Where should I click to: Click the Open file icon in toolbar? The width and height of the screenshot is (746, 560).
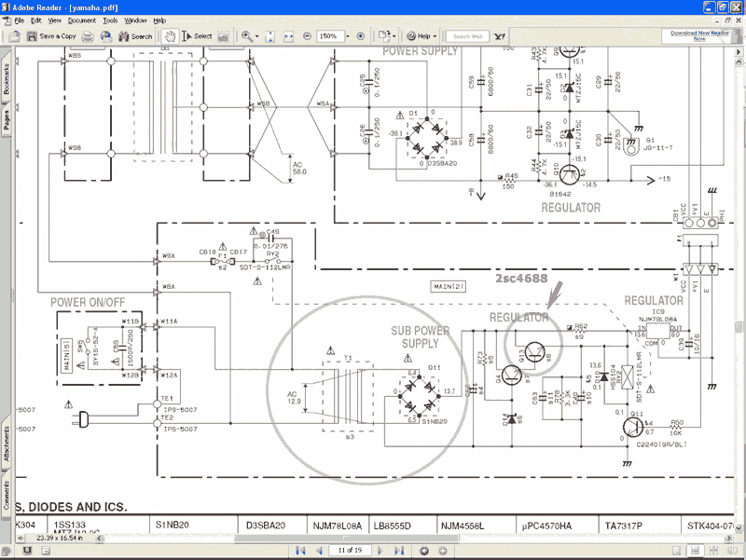(14, 36)
